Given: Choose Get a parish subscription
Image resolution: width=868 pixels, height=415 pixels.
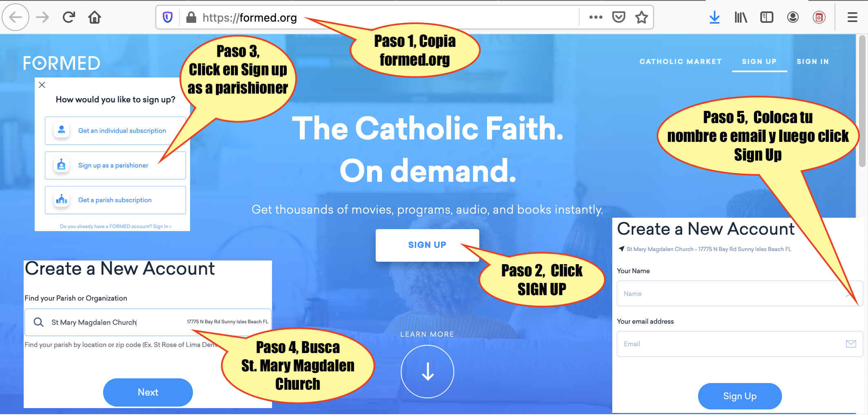Looking at the screenshot, I should click(115, 200).
